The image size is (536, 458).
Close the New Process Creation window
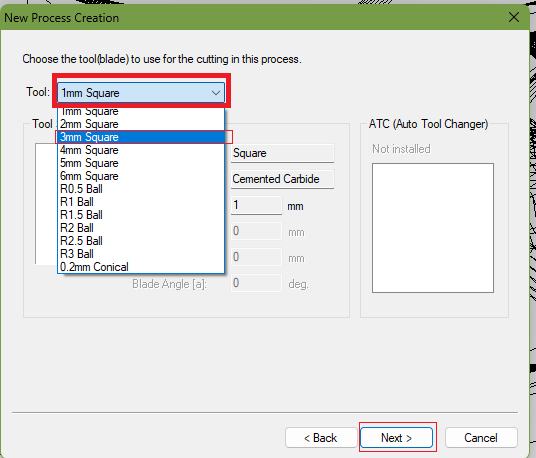coord(514,17)
